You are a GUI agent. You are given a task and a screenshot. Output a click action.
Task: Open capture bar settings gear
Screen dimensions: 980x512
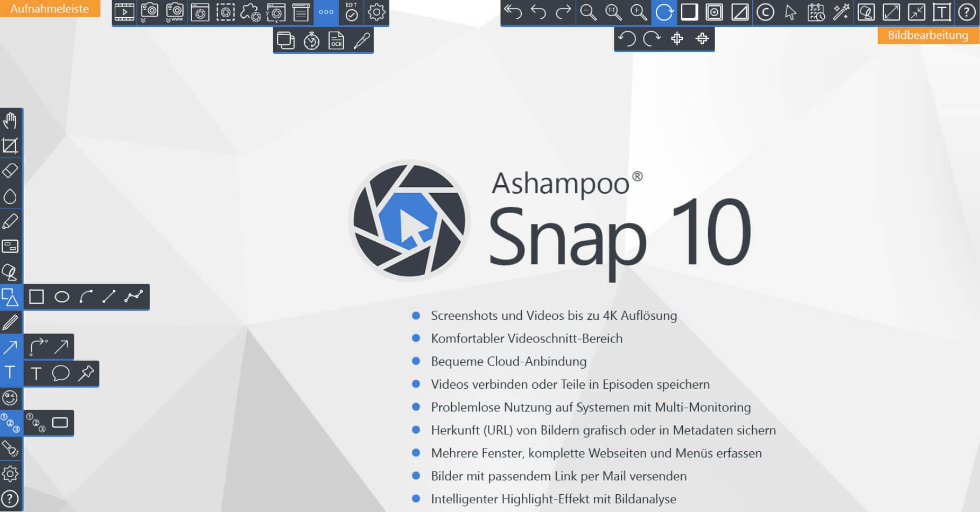click(x=376, y=12)
